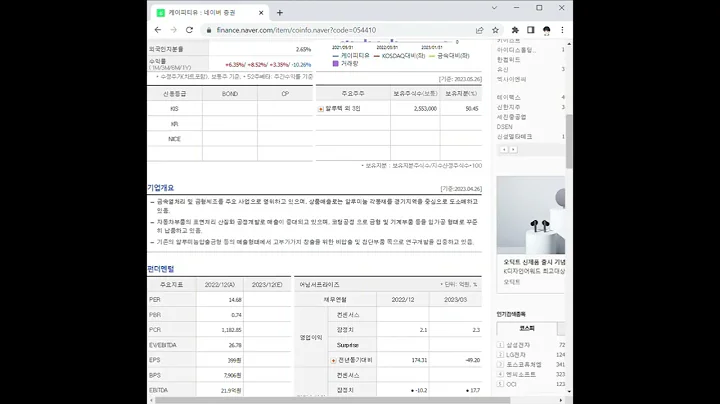Close the 케이피티유 네이버 증권 tab
Image resolution: width=720 pixels, height=404 pixels.
pyautogui.click(x=261, y=13)
